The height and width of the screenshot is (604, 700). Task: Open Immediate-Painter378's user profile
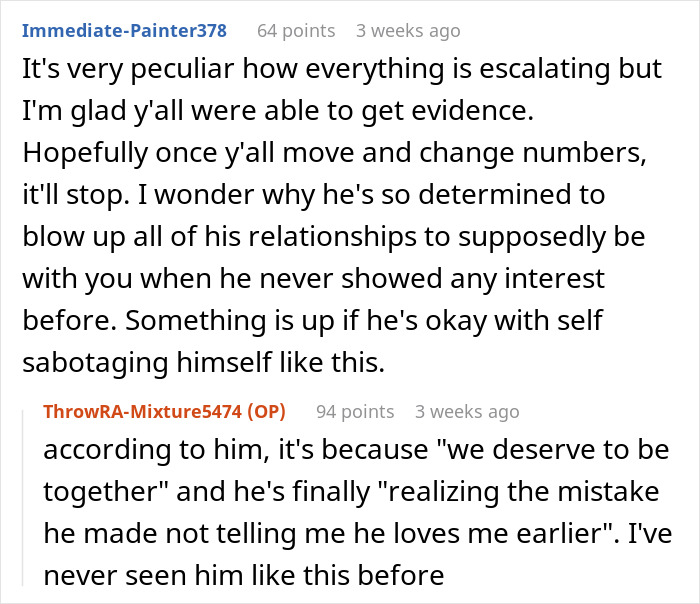point(125,31)
